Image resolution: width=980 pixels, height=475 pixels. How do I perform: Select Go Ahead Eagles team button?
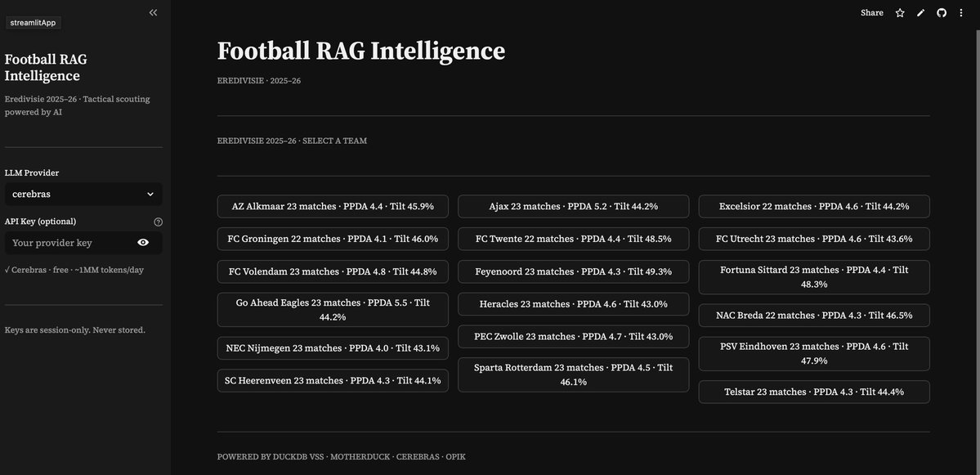pos(333,309)
